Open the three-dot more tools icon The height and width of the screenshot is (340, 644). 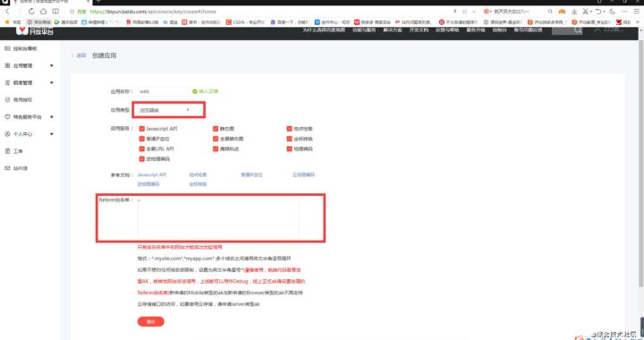click(x=624, y=12)
